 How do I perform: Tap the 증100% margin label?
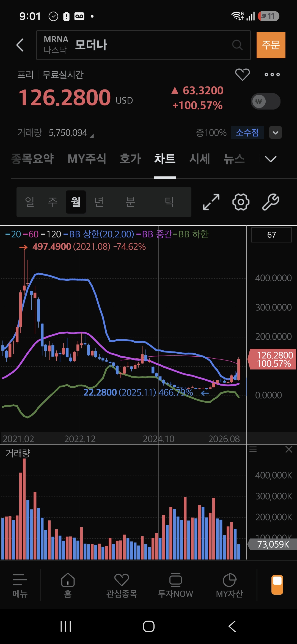[x=211, y=133]
